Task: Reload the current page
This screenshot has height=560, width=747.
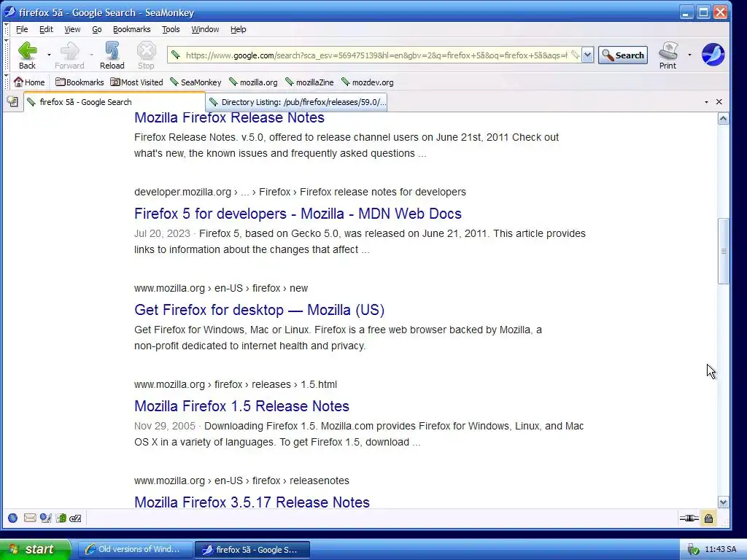Action: [x=112, y=55]
